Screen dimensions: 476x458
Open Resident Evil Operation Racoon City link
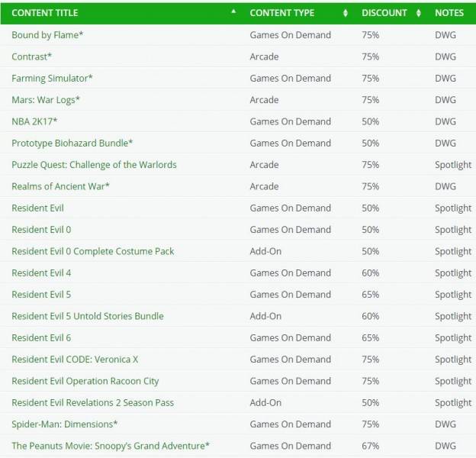pyautogui.click(x=85, y=381)
